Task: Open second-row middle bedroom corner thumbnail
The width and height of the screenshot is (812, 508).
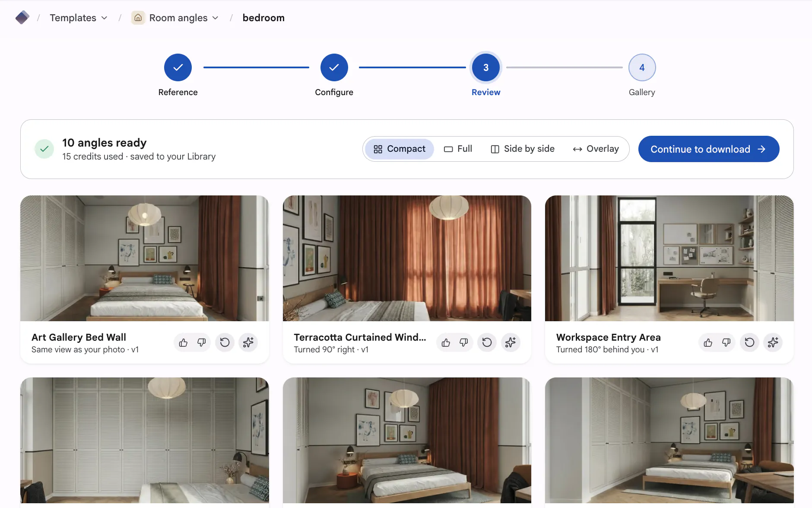Action: point(407,440)
